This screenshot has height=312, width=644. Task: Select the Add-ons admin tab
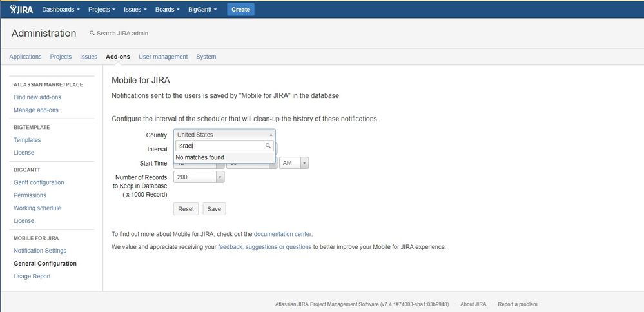pos(118,57)
